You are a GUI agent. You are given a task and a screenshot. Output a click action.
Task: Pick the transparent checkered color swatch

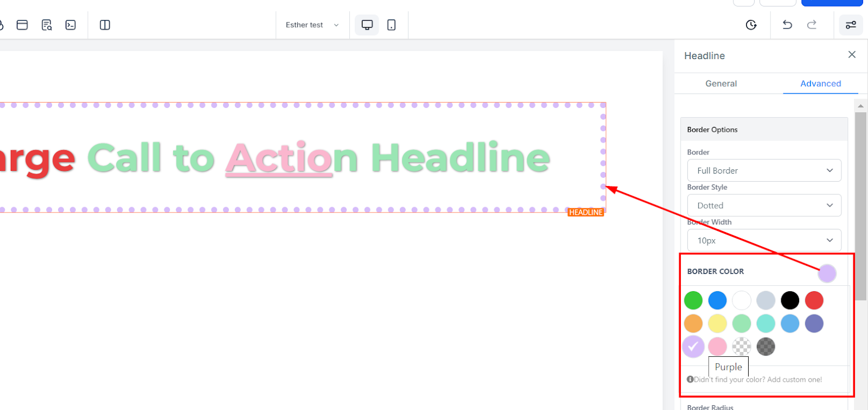742,347
